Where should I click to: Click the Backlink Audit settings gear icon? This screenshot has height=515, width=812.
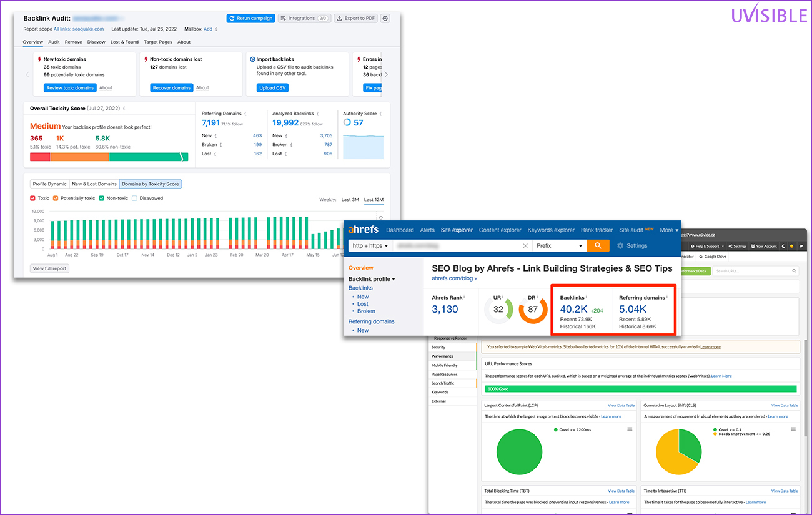point(385,19)
